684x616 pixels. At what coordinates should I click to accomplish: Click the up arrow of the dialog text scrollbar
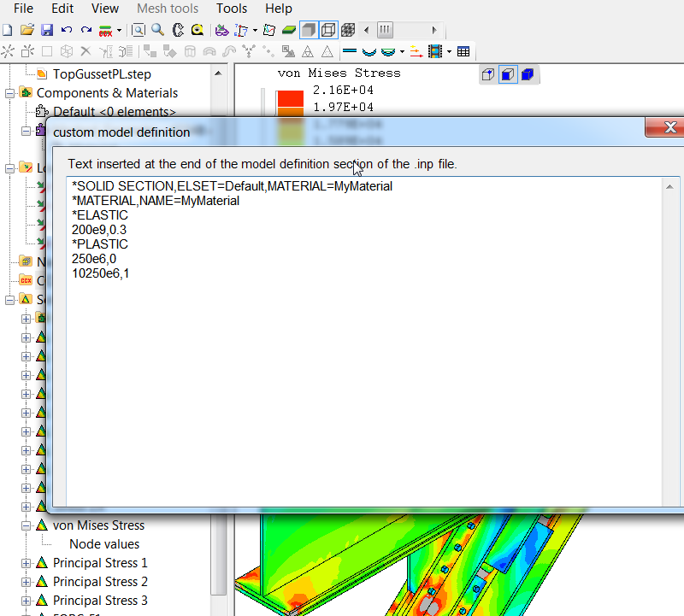pos(669,186)
